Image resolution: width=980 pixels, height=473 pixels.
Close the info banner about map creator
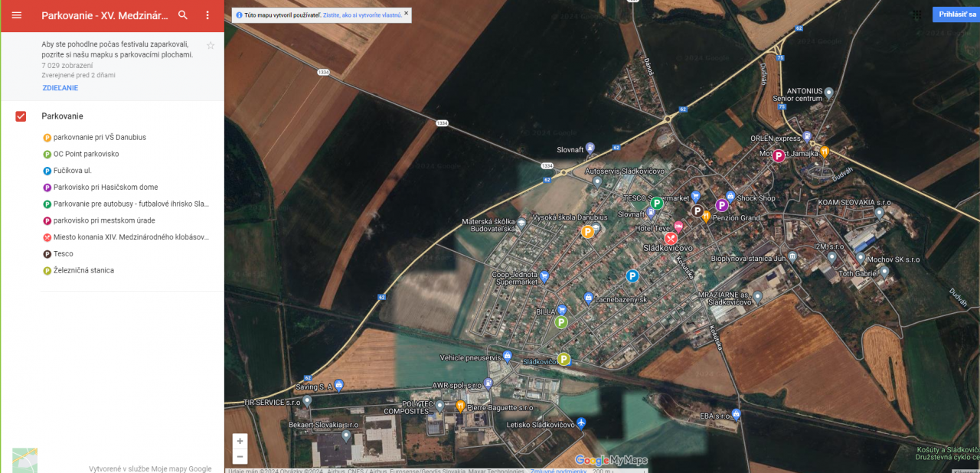pos(406,13)
